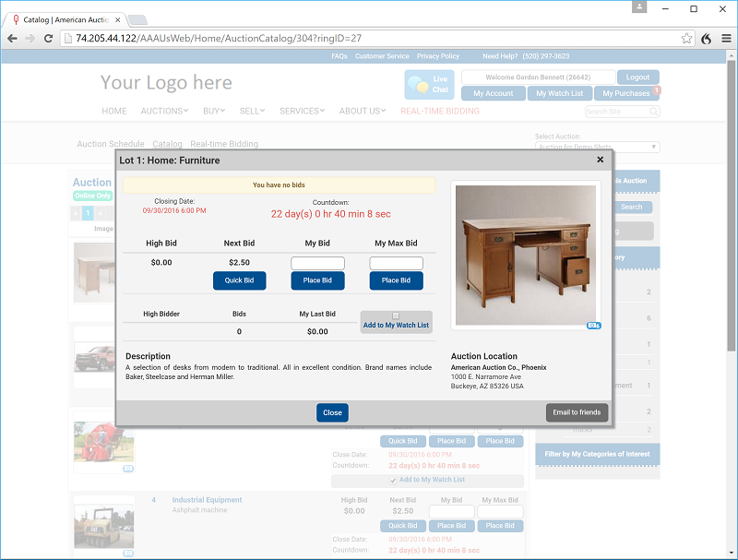738x560 pixels.
Task: Click the Logout button
Action: click(x=637, y=77)
